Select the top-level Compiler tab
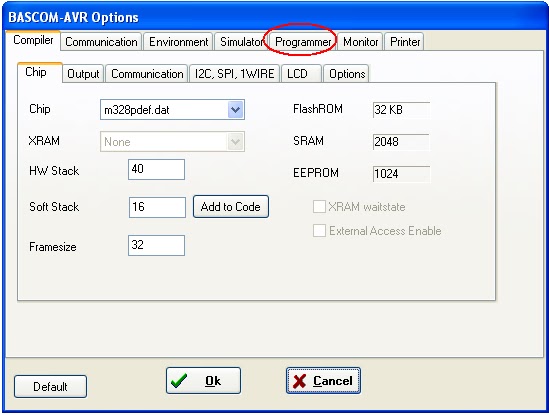 coord(33,40)
